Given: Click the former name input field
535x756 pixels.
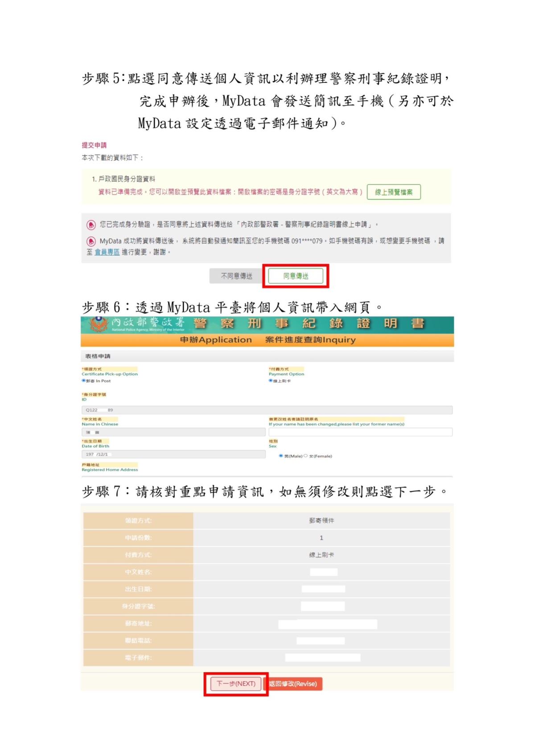Looking at the screenshot, I should [x=360, y=432].
